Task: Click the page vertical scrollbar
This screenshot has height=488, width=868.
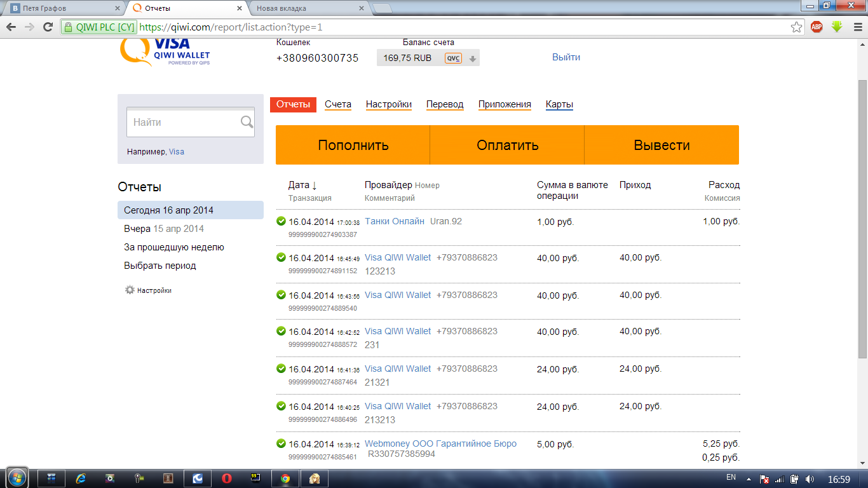Action: [862, 219]
